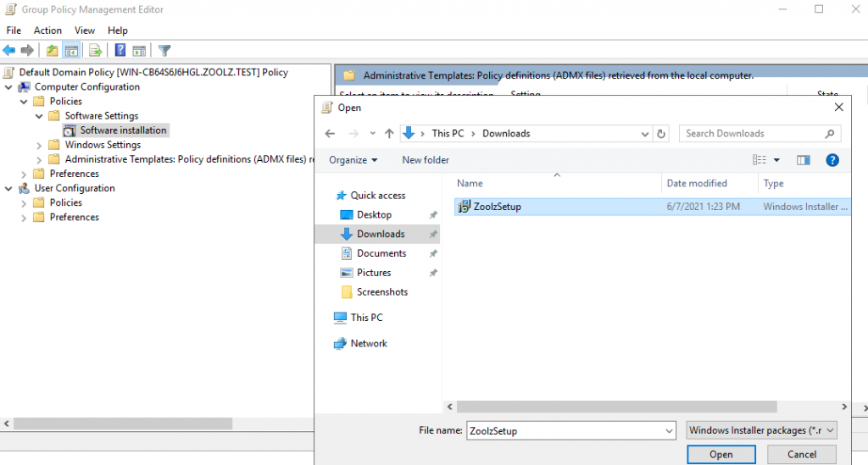Open the Action menu

coord(47,30)
